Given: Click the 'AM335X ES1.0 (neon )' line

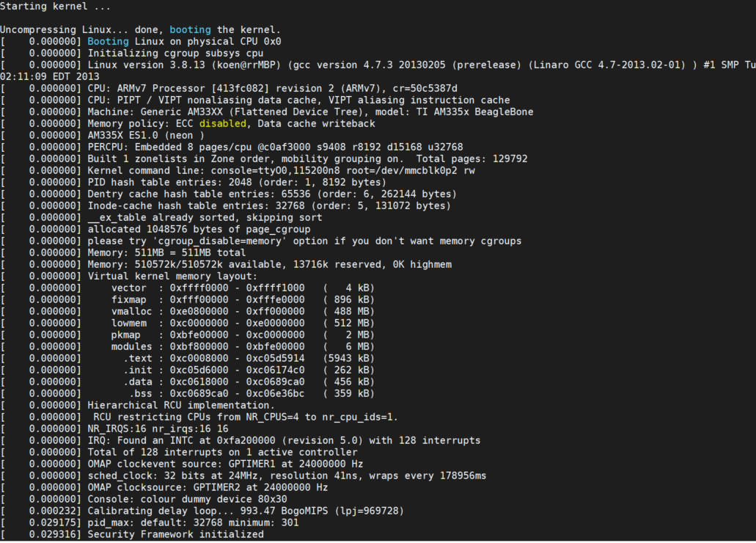Looking at the screenshot, I should (146, 136).
